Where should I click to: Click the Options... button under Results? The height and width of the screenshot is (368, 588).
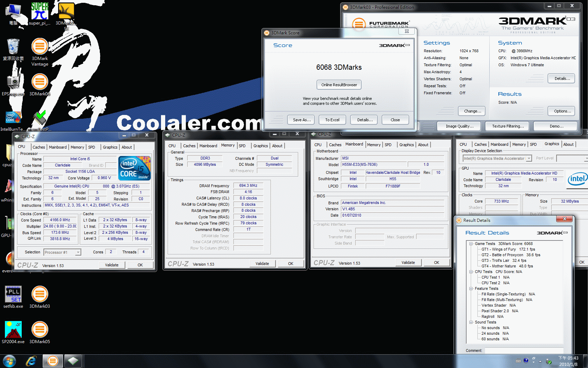(x=561, y=111)
